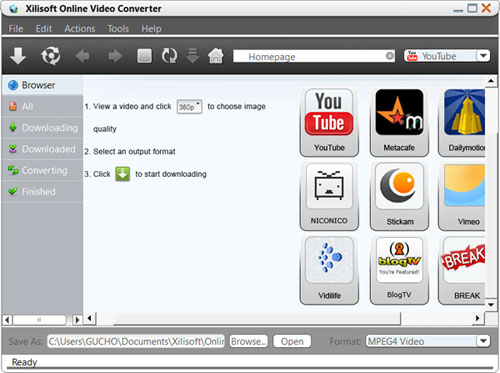Click the sidebar scroll-right arrow
This screenshot has height=373, width=500.
(x=77, y=320)
